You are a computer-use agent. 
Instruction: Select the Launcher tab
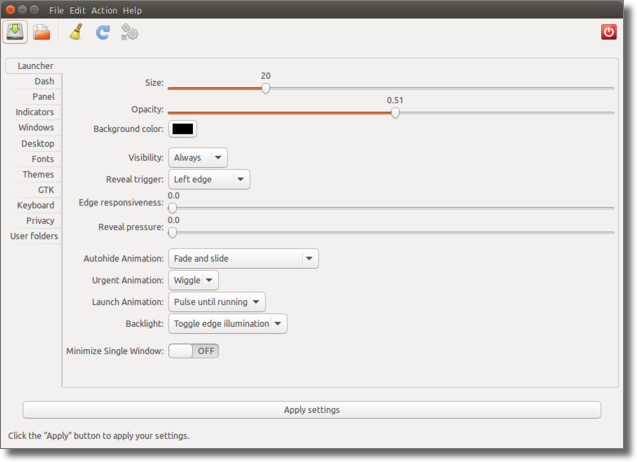click(34, 66)
